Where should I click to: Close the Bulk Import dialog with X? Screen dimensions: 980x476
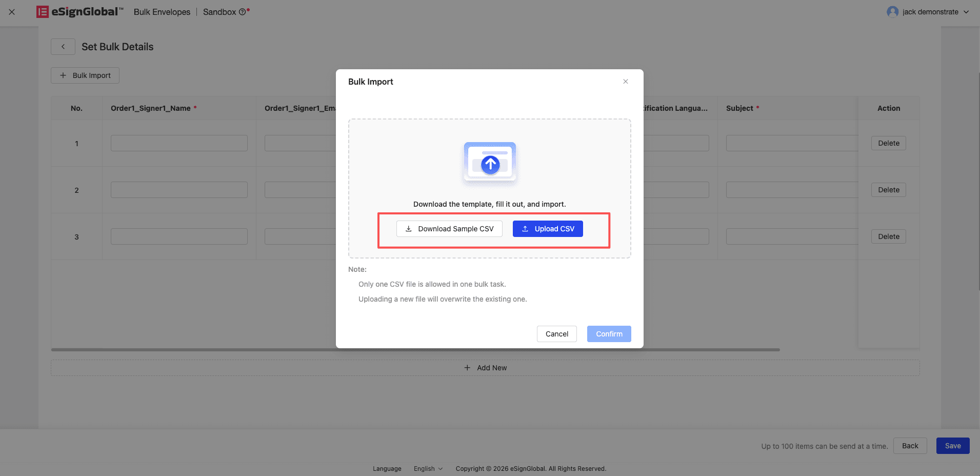[626, 82]
